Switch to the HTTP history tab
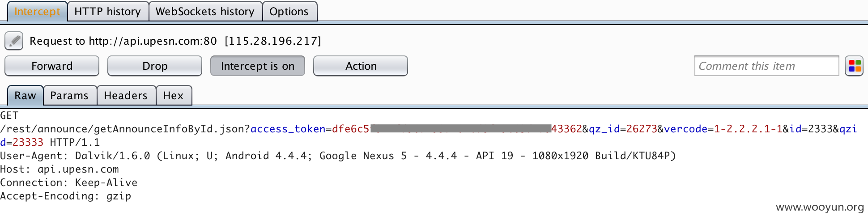Image resolution: width=868 pixels, height=220 pixels. coord(108,12)
